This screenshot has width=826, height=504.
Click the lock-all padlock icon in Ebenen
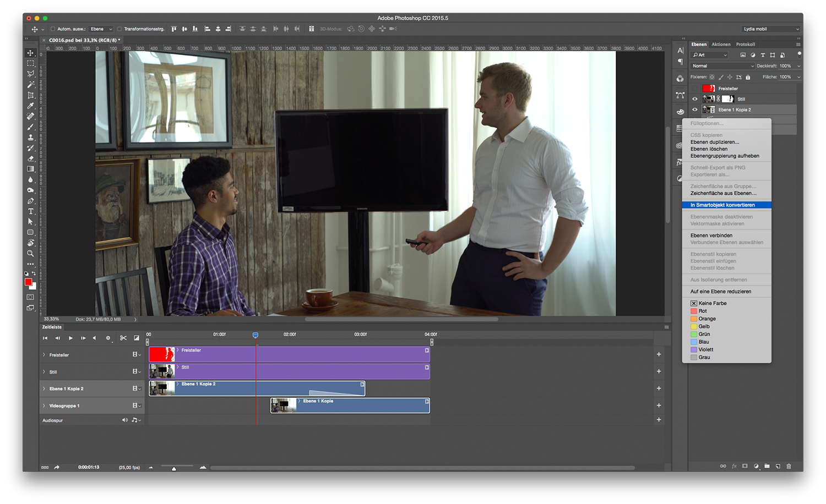[748, 77]
